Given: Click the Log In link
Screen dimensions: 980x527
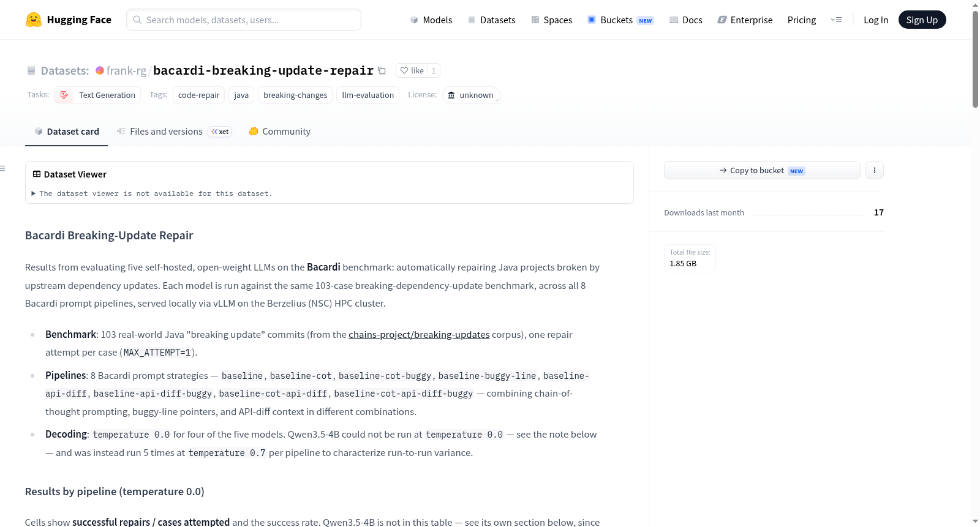Looking at the screenshot, I should coord(876,20).
